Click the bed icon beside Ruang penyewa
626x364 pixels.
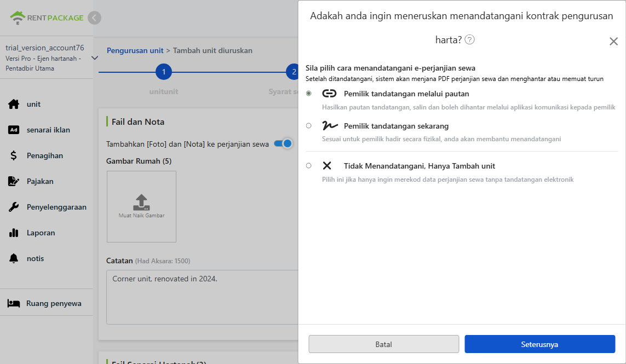click(14, 303)
